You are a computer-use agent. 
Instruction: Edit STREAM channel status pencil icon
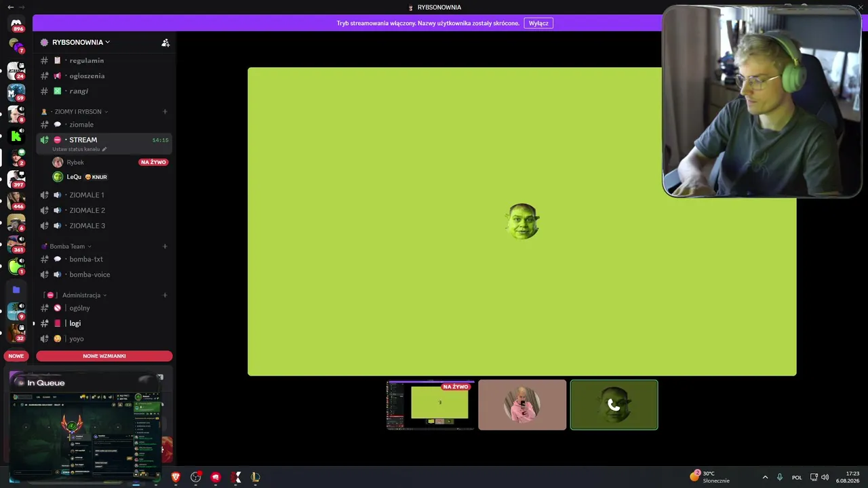pos(104,149)
